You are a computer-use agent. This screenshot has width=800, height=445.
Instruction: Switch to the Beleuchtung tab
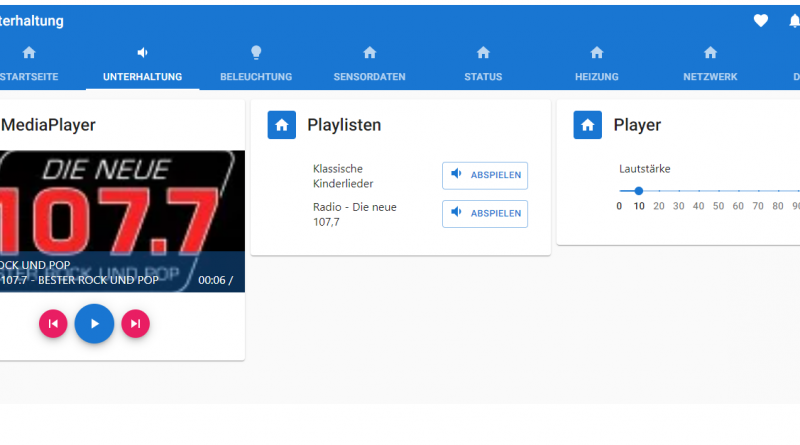pyautogui.click(x=256, y=64)
